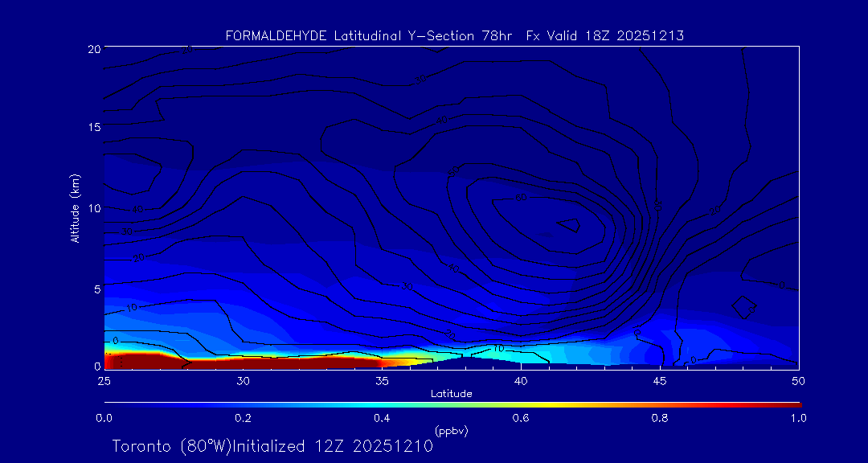Click the dark red end of the colorbar

792,404
